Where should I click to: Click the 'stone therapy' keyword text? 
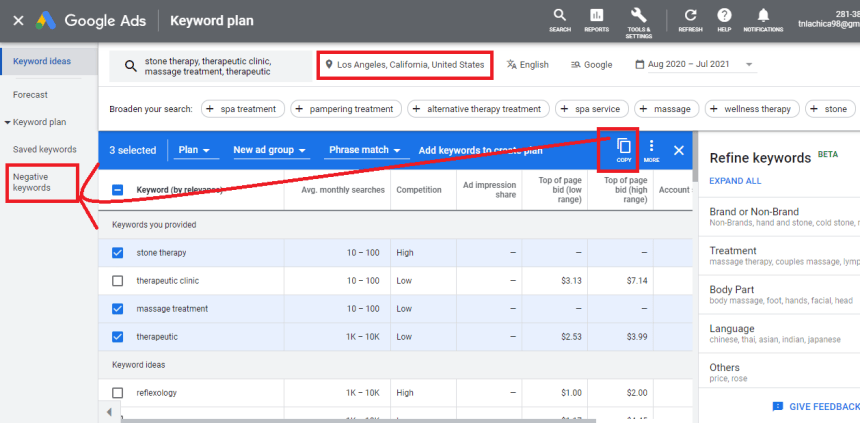click(x=161, y=253)
